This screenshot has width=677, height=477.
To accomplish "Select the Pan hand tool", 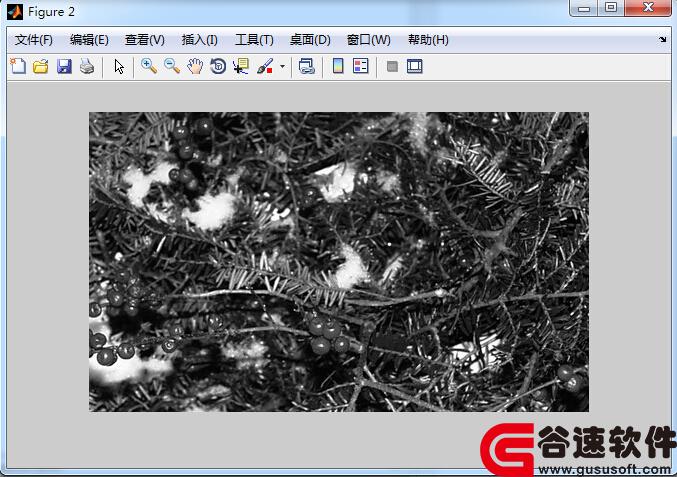I will click(x=195, y=66).
